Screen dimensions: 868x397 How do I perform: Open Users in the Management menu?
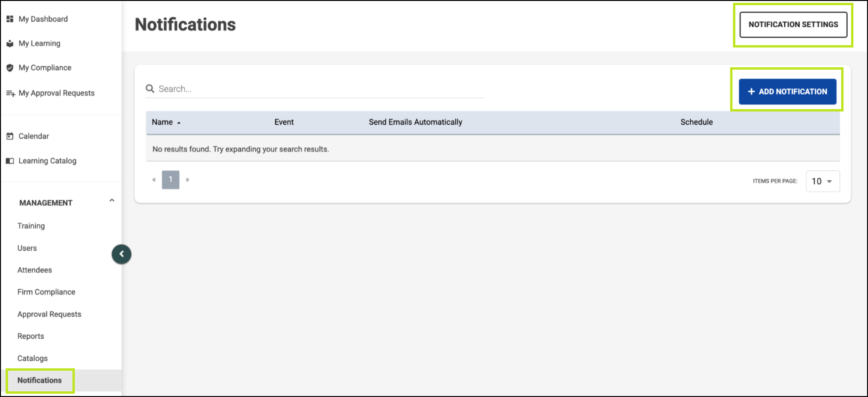tap(27, 248)
